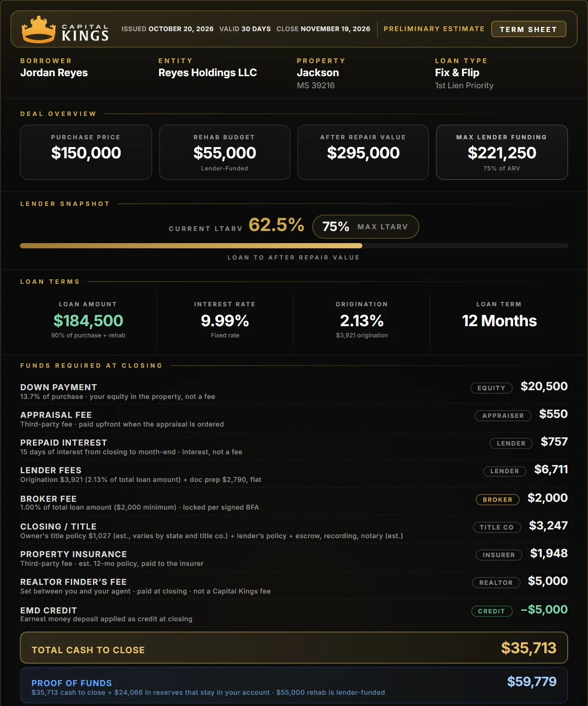The image size is (588, 706).
Task: Select the EQUITY tag on Down Payment
Action: point(491,388)
